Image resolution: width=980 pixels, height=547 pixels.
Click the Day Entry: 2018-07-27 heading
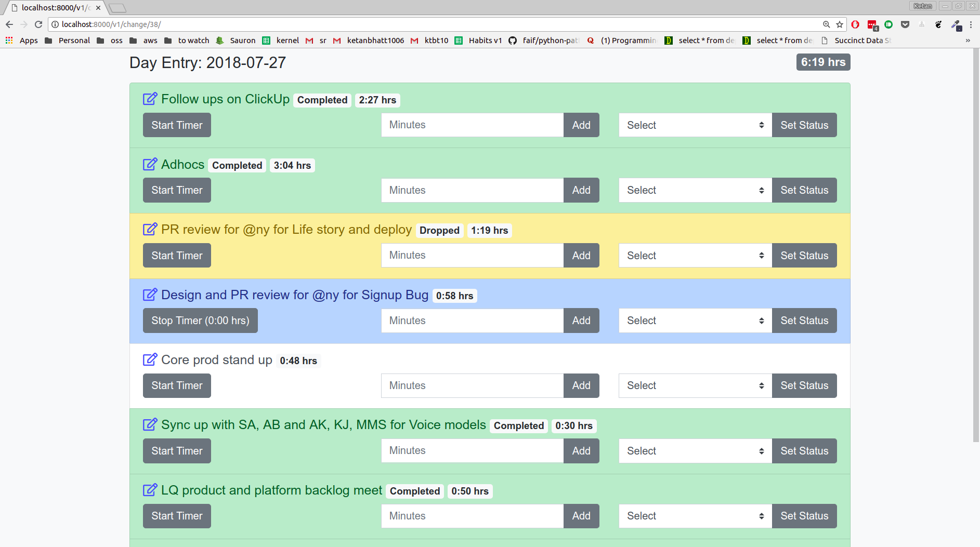pos(207,63)
